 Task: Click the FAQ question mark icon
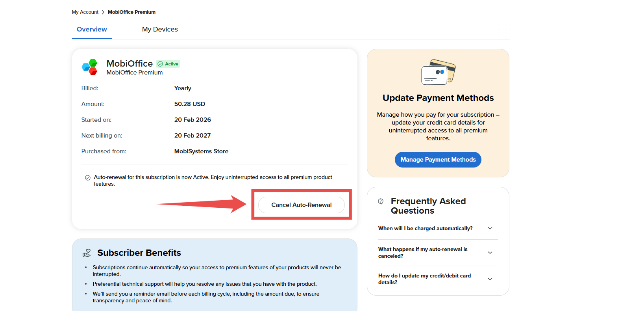coord(381,201)
